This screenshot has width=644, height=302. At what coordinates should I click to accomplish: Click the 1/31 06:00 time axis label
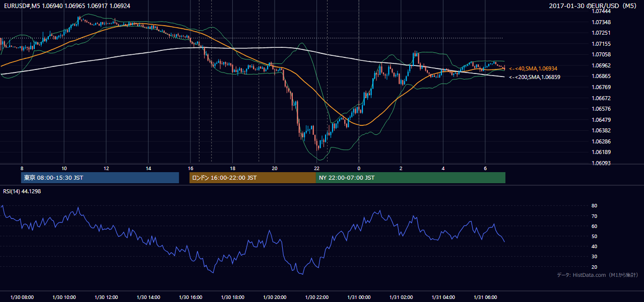click(485, 297)
